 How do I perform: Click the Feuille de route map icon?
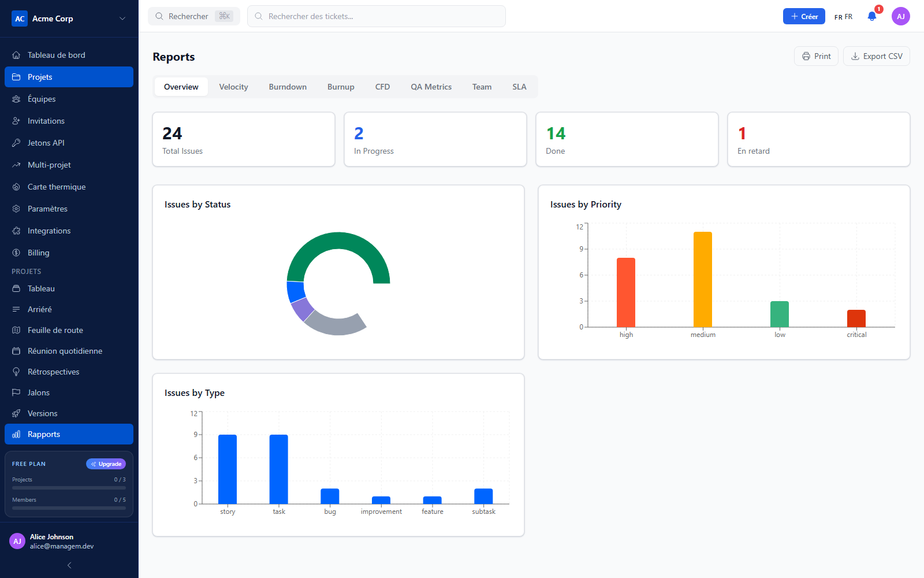click(16, 330)
